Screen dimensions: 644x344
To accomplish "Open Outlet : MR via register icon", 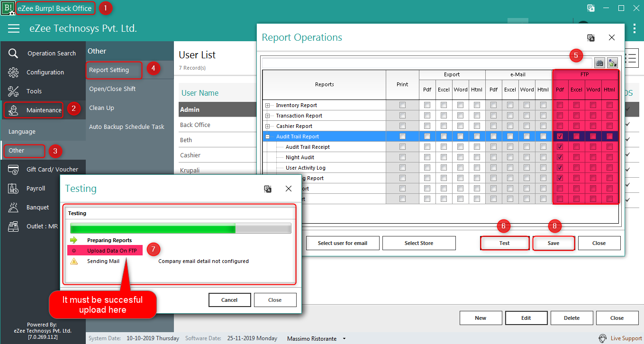I will [13, 226].
